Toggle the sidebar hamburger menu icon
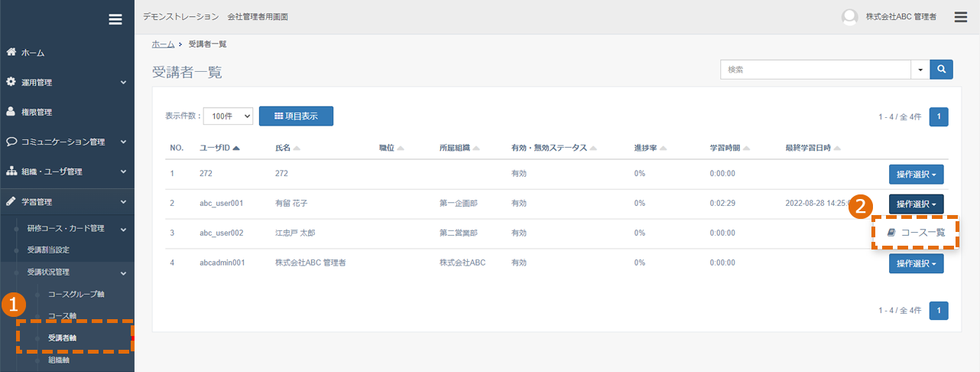Viewport: 980px width, 372px height. coord(115,19)
